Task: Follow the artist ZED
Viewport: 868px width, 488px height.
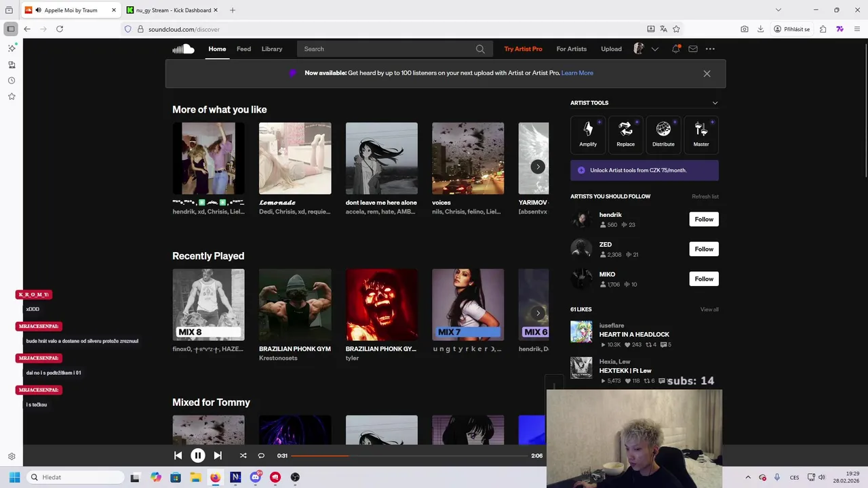Action: pyautogui.click(x=704, y=249)
